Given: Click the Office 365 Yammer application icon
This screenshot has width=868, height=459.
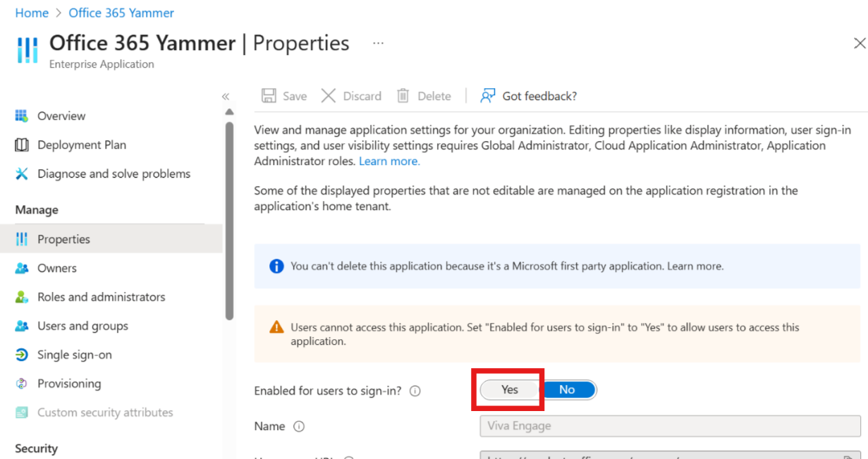Looking at the screenshot, I should point(27,51).
